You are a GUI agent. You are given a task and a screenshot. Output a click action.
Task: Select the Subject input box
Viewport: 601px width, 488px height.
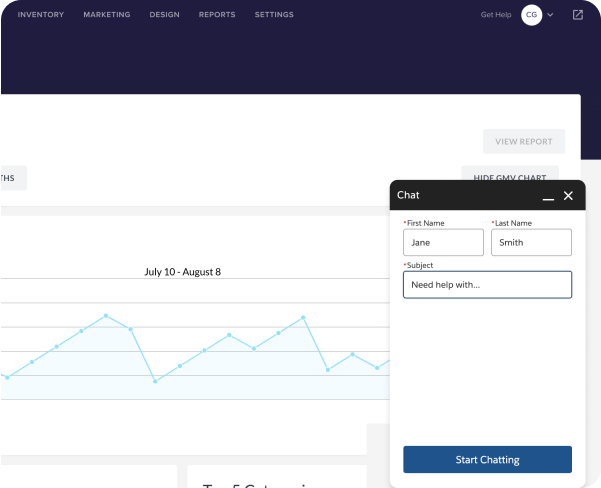(x=487, y=285)
